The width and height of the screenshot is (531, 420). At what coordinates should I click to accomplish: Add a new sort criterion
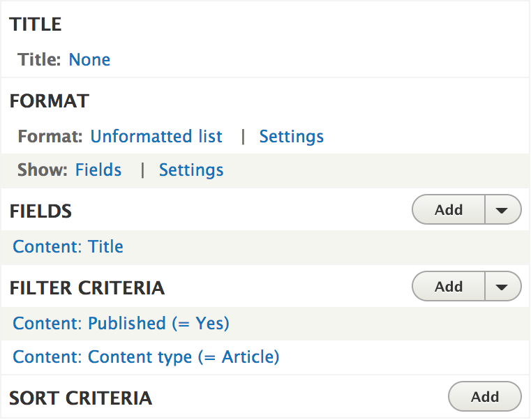click(484, 397)
